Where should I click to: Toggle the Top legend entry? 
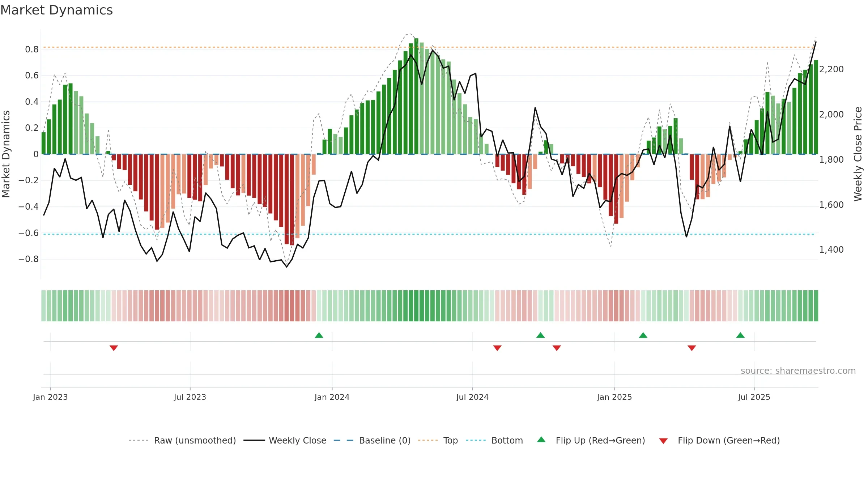pos(438,440)
